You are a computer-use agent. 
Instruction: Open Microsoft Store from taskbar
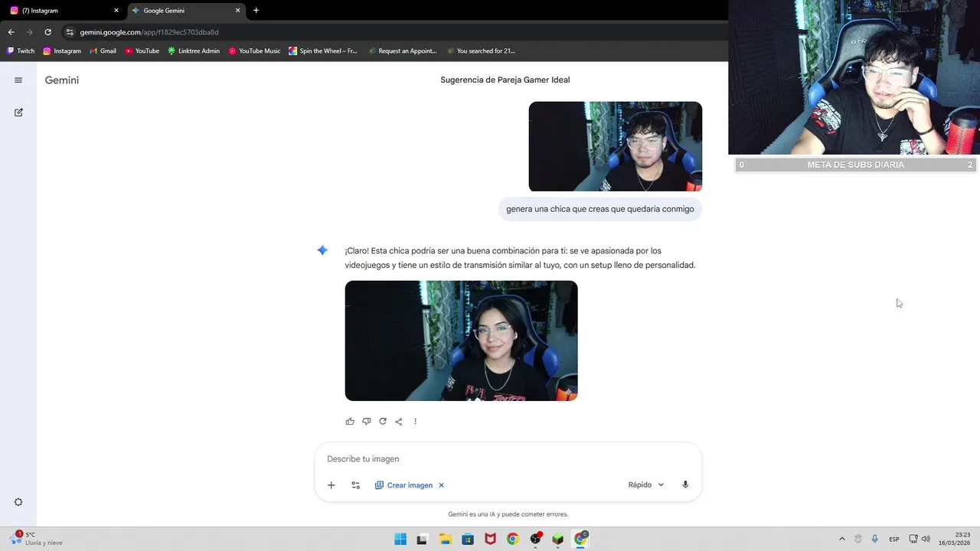tap(468, 539)
